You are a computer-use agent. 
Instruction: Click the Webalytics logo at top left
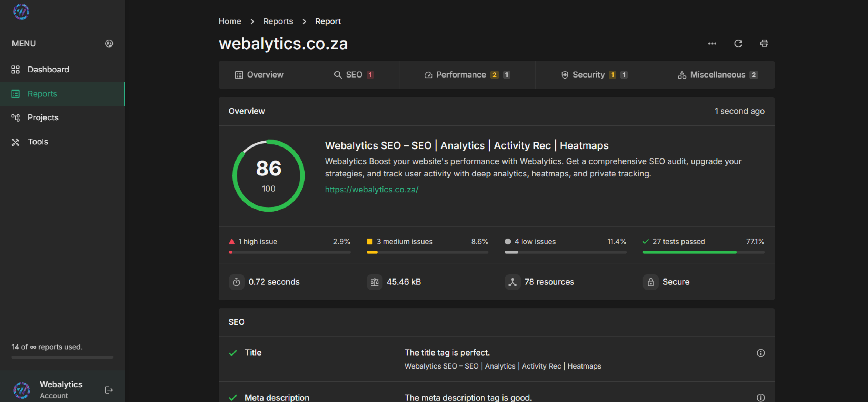[21, 11]
